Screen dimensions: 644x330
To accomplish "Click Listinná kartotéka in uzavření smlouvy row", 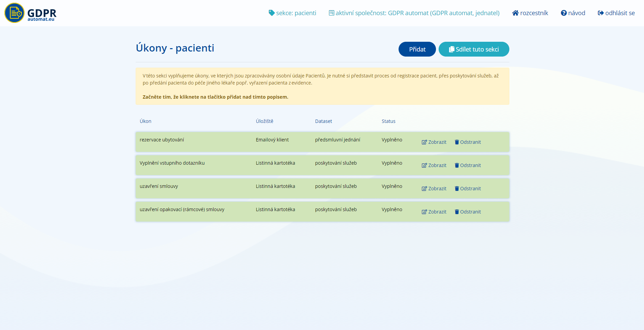I will (x=275, y=186).
